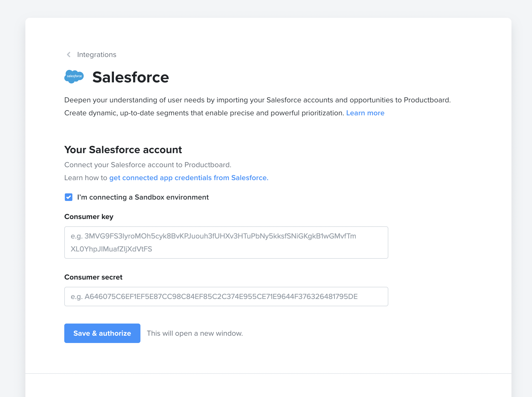Click 'This will open a new window.' note
The height and width of the screenshot is (397, 532).
(195, 333)
